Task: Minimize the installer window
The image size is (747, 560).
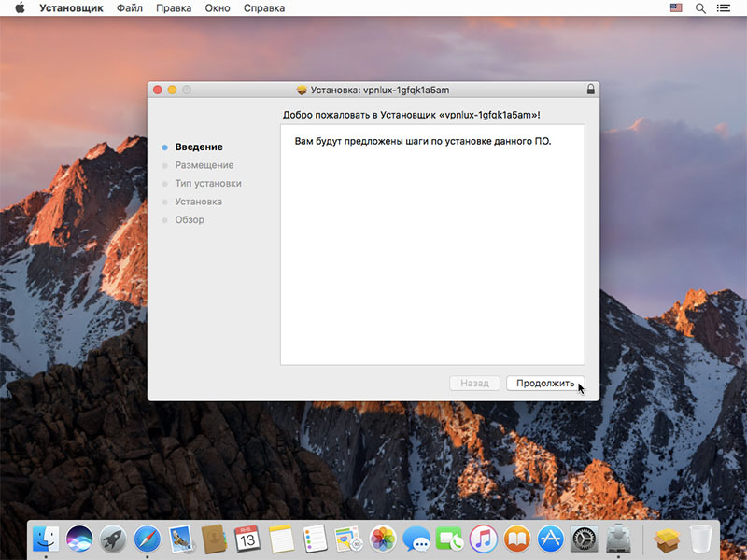Action: (172, 90)
